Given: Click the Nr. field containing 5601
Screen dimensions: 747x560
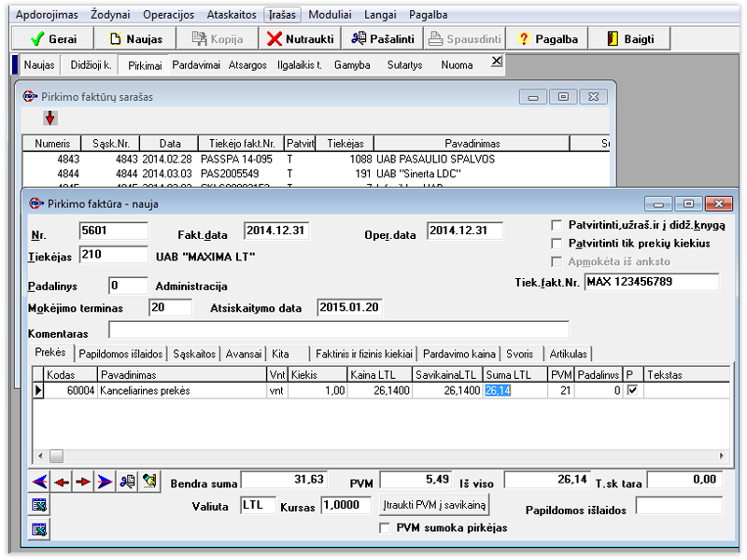Looking at the screenshot, I should (x=113, y=231).
